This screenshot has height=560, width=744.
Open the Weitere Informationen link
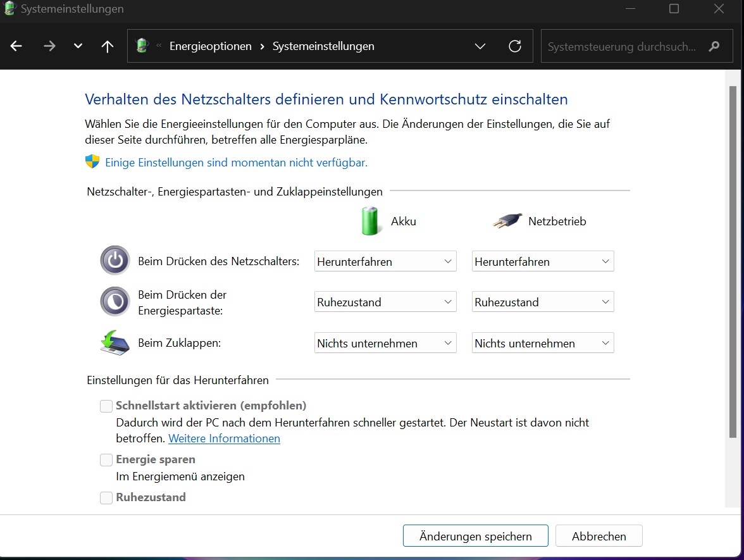click(224, 438)
